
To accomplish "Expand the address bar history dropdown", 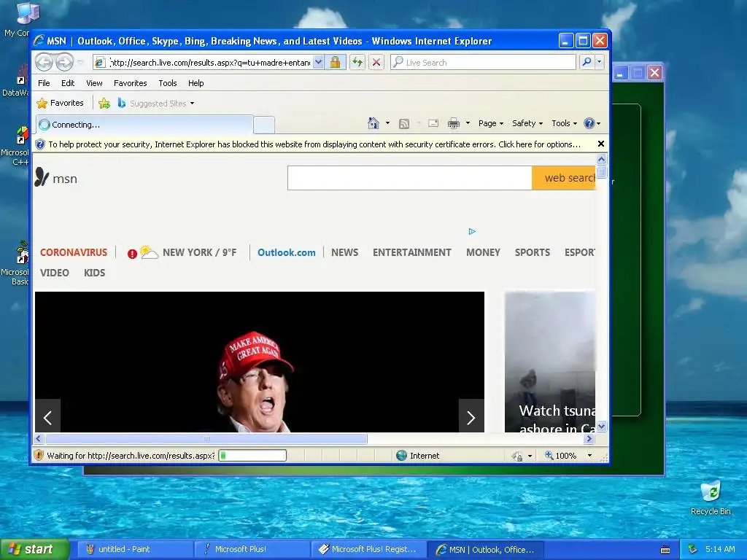I will (x=318, y=63).
